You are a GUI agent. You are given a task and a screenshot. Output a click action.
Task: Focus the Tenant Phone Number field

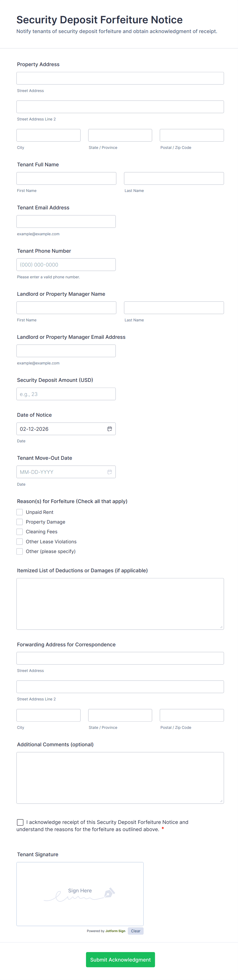66,265
